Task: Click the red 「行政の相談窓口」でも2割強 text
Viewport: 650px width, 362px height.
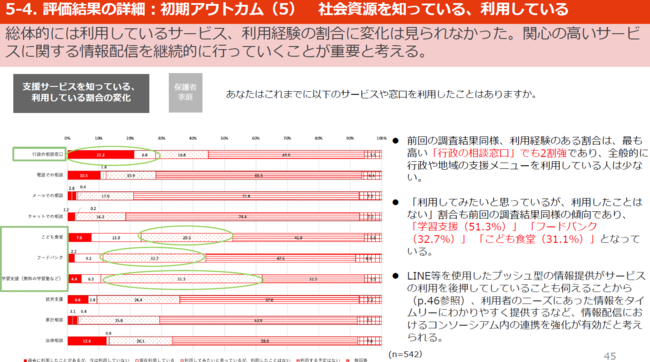Action: (499, 153)
